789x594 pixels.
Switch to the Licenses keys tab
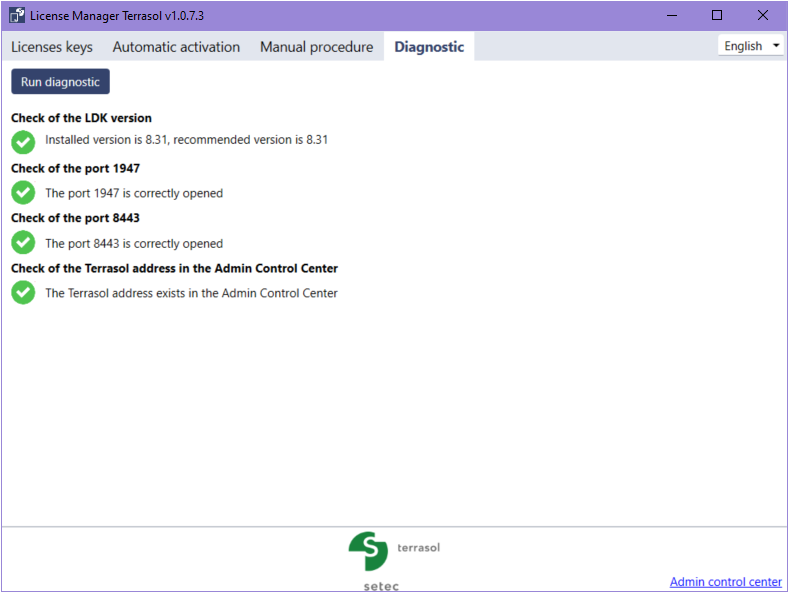[x=52, y=47]
